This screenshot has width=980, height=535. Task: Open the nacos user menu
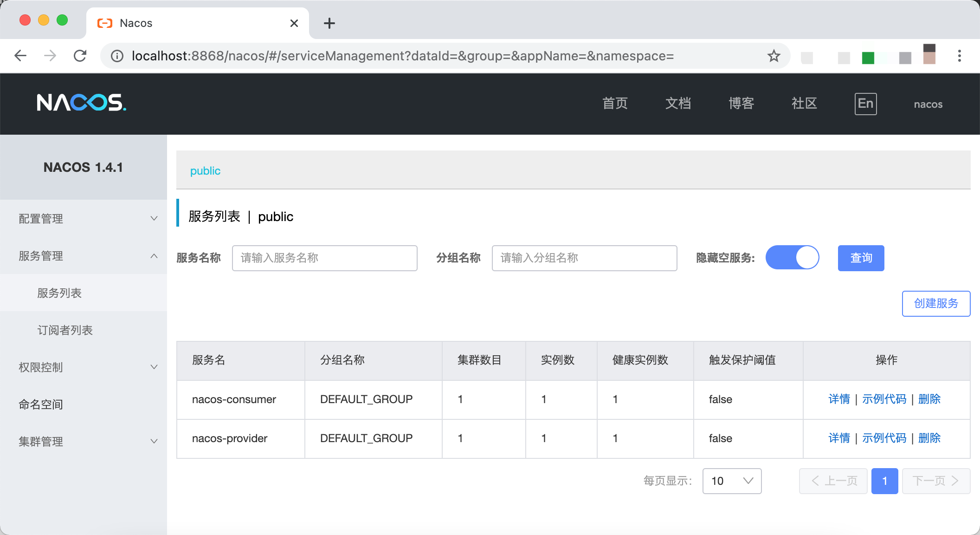pos(928,104)
